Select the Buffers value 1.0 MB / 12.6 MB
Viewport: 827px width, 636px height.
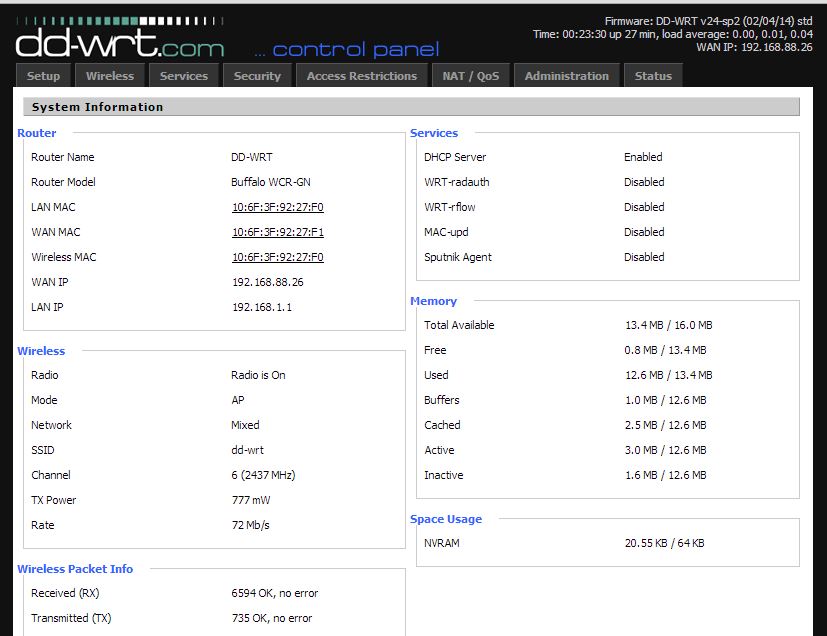[x=666, y=400]
